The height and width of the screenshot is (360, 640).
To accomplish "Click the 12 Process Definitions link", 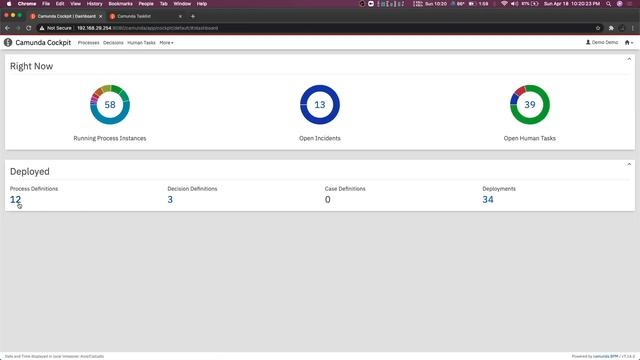I will point(16,200).
